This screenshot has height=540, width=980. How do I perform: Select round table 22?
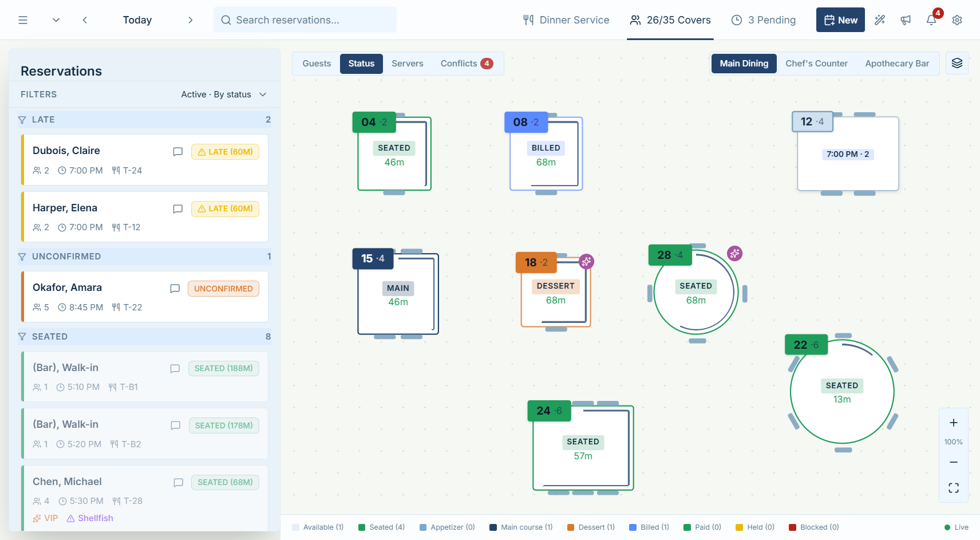(x=842, y=392)
